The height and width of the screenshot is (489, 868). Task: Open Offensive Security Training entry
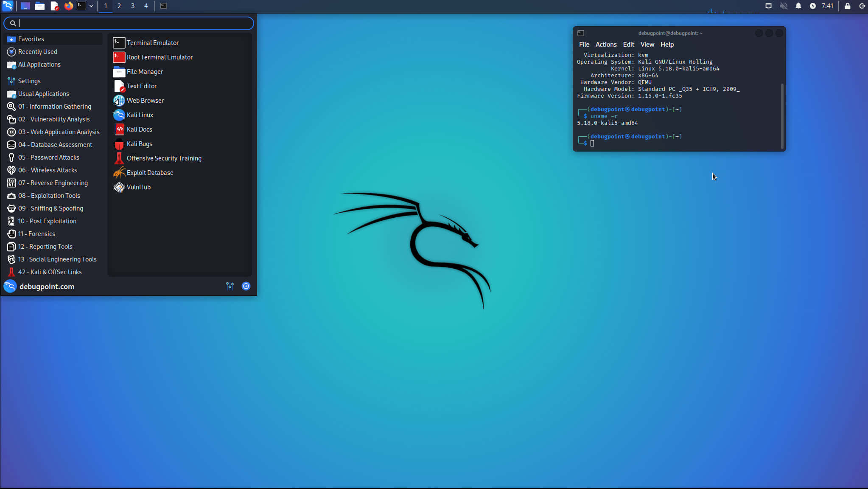click(180, 158)
